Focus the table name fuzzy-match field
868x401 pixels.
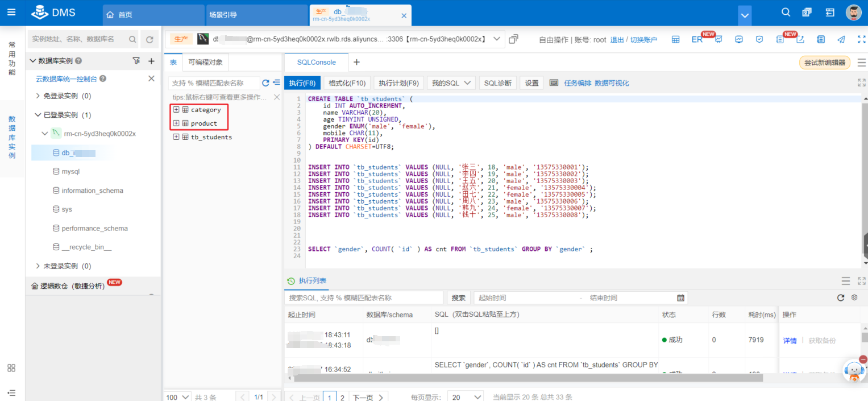[214, 83]
